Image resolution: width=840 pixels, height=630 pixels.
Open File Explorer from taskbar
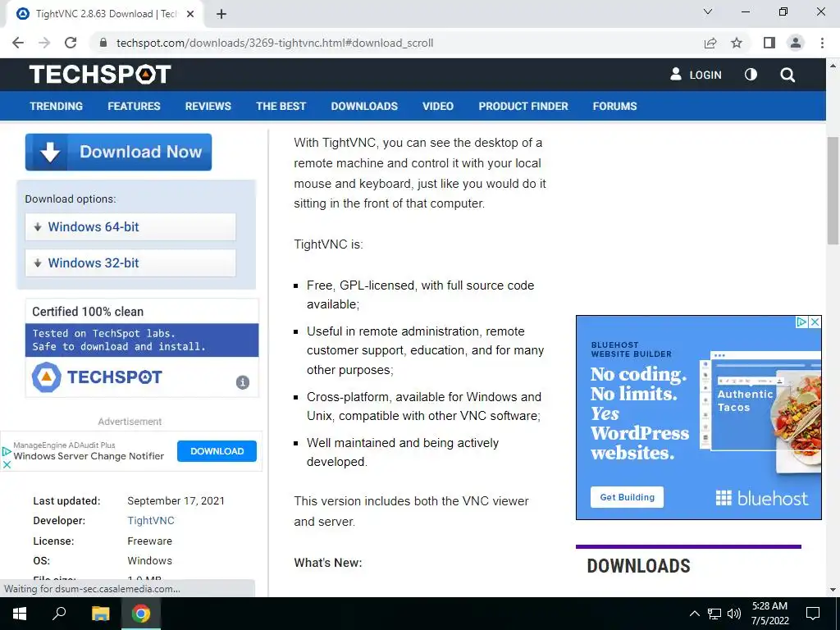pyautogui.click(x=100, y=614)
